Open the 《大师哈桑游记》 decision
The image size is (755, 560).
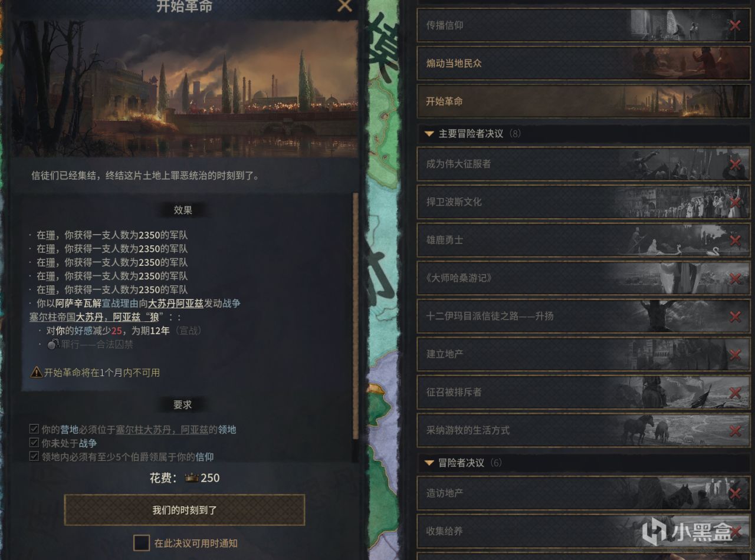coord(583,278)
